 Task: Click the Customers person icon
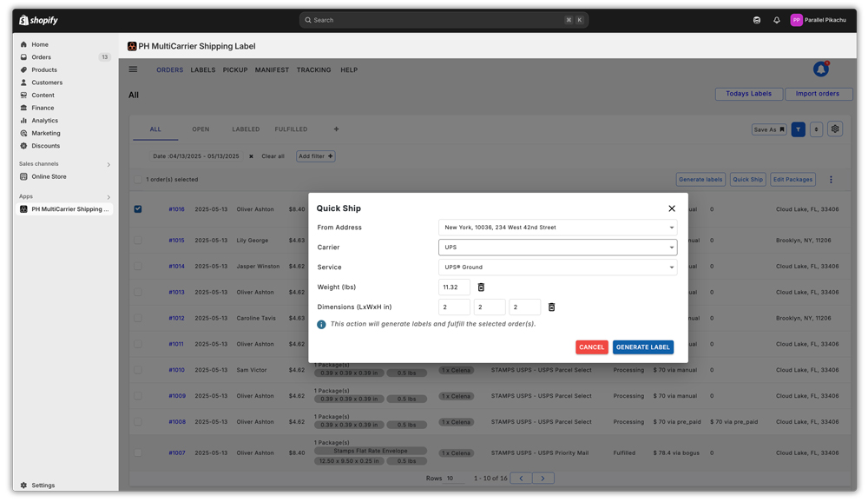(23, 83)
